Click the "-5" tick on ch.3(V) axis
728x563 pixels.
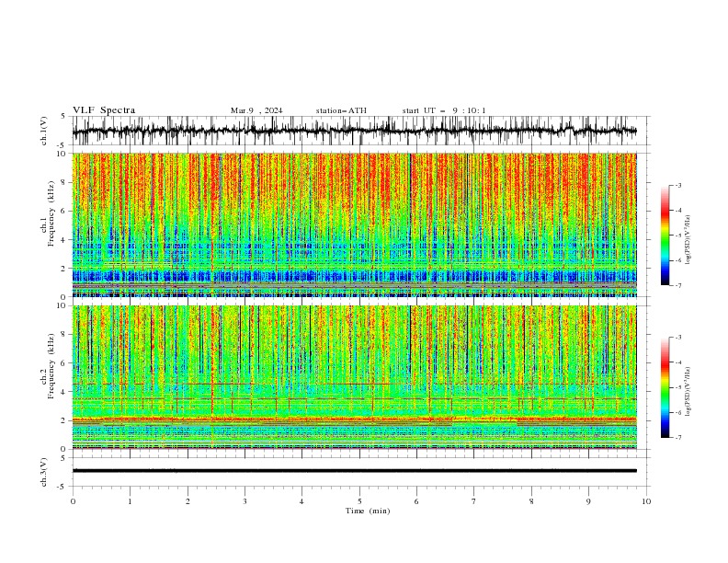click(63, 487)
